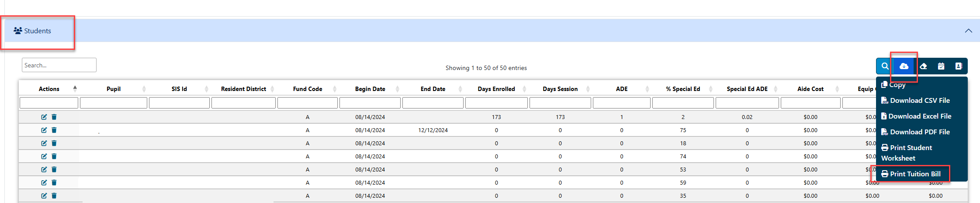Viewport: 980px width, 203px height.
Task: Click the magnifier search icon in toolbar
Action: [885, 66]
